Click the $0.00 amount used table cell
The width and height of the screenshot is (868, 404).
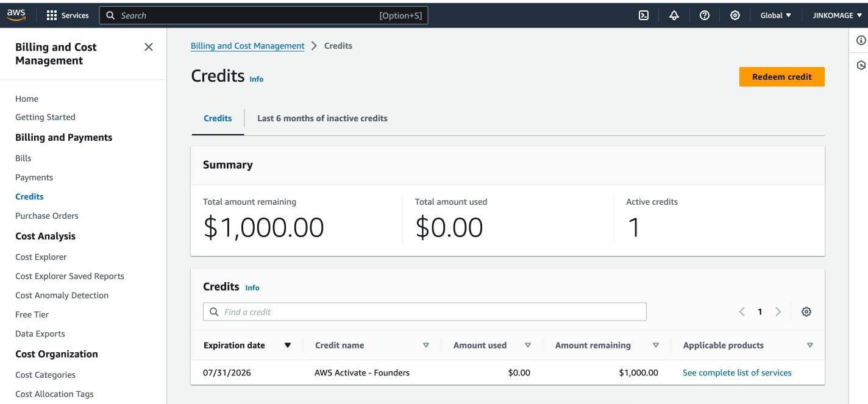(x=519, y=372)
